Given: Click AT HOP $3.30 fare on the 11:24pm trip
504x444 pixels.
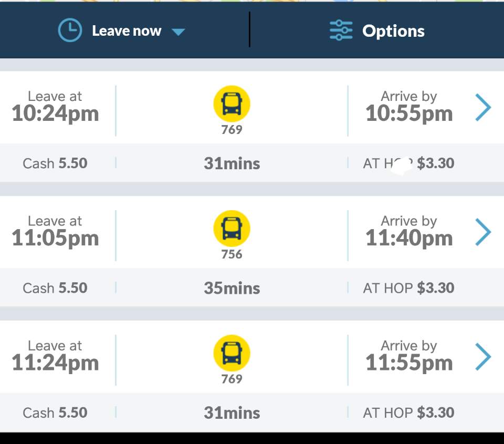Looking at the screenshot, I should coord(408,412).
